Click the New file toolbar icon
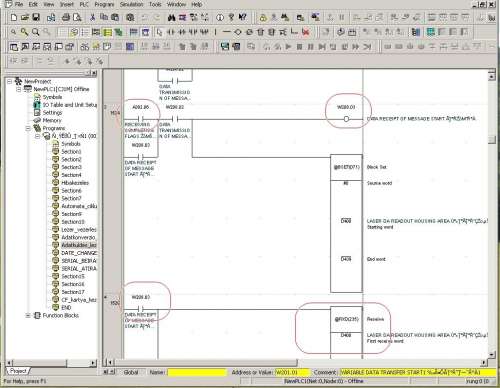 pos(14,17)
